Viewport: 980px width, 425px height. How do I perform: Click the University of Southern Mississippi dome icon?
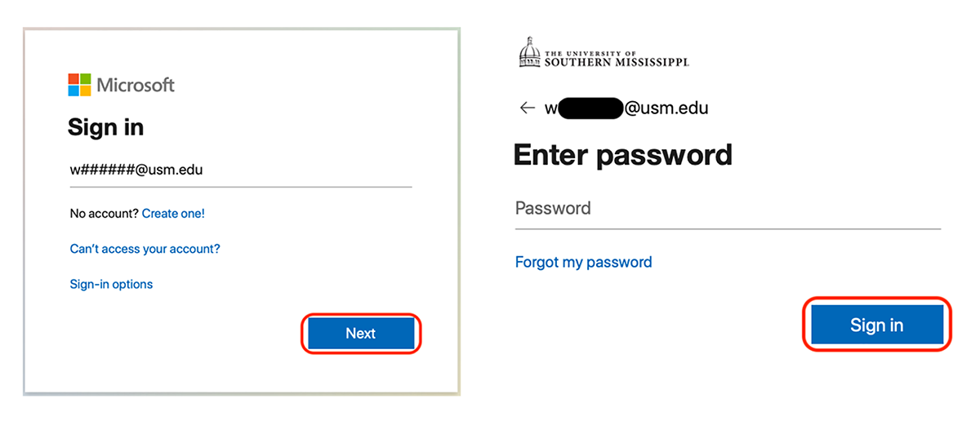530,52
